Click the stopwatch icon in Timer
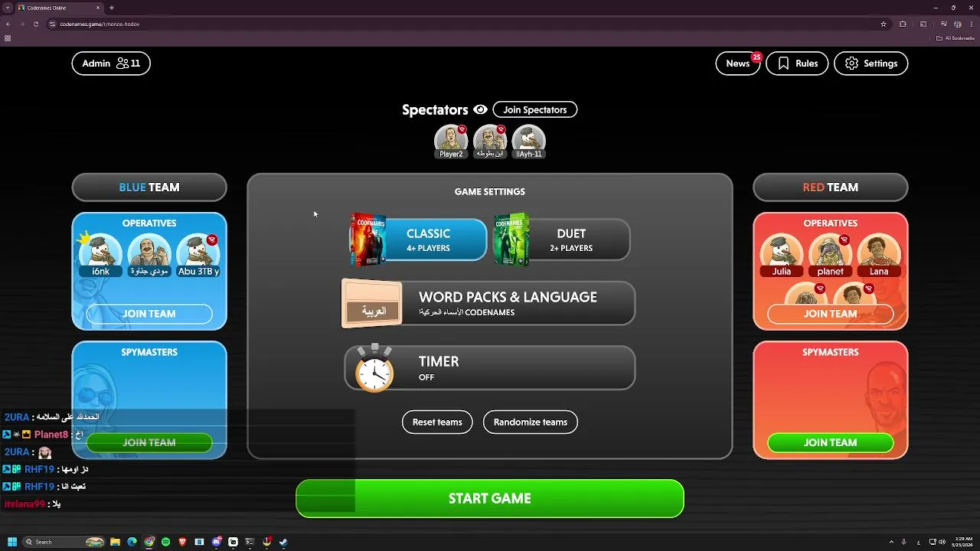Screen dimensions: 980x551 tap(374, 369)
